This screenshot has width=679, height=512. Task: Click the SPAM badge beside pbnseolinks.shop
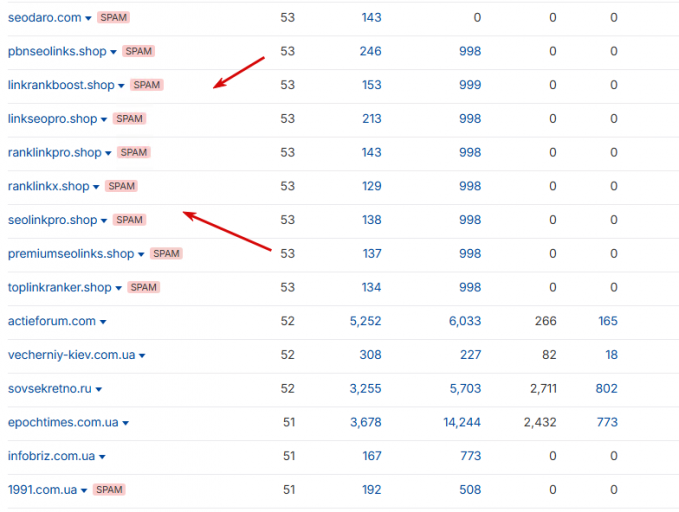[139, 51]
